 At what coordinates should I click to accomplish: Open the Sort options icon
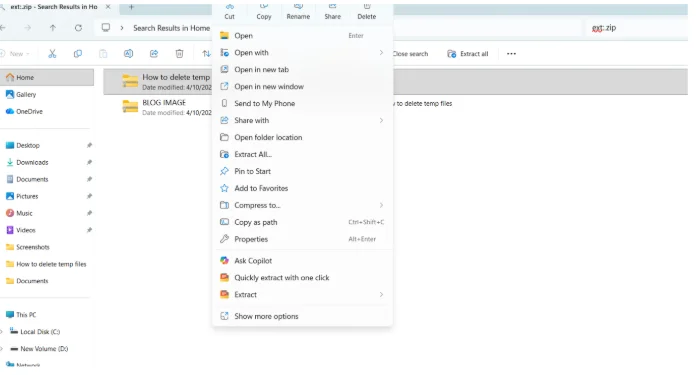(206, 54)
